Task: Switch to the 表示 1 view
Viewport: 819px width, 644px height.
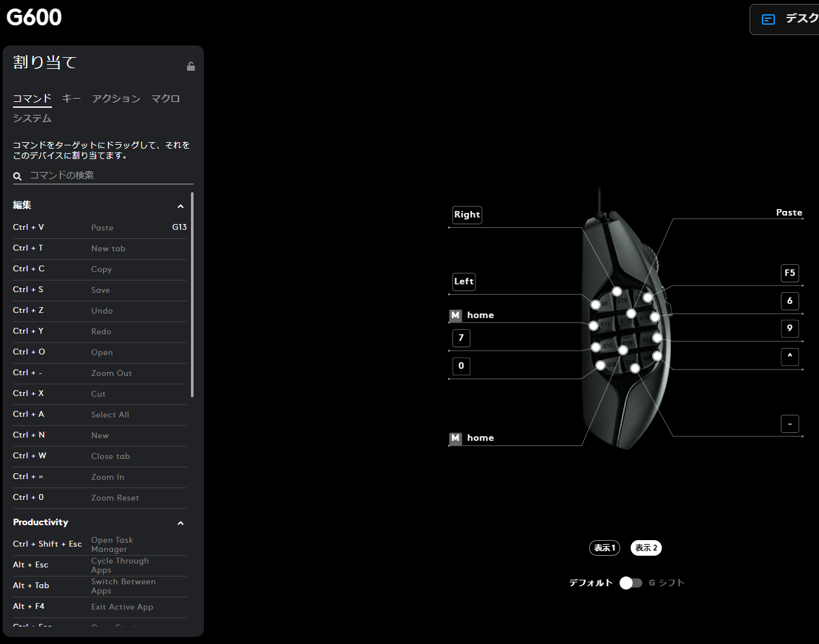Action: 604,548
